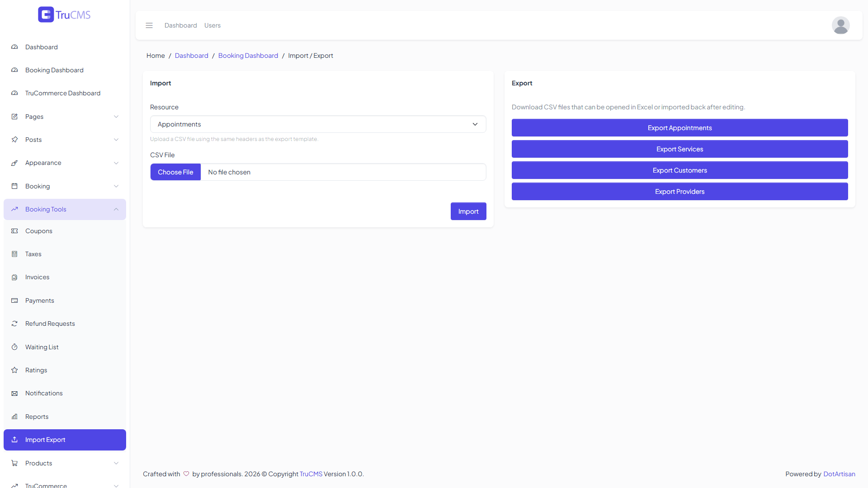Click Export Services button
The height and width of the screenshot is (488, 868).
point(679,149)
